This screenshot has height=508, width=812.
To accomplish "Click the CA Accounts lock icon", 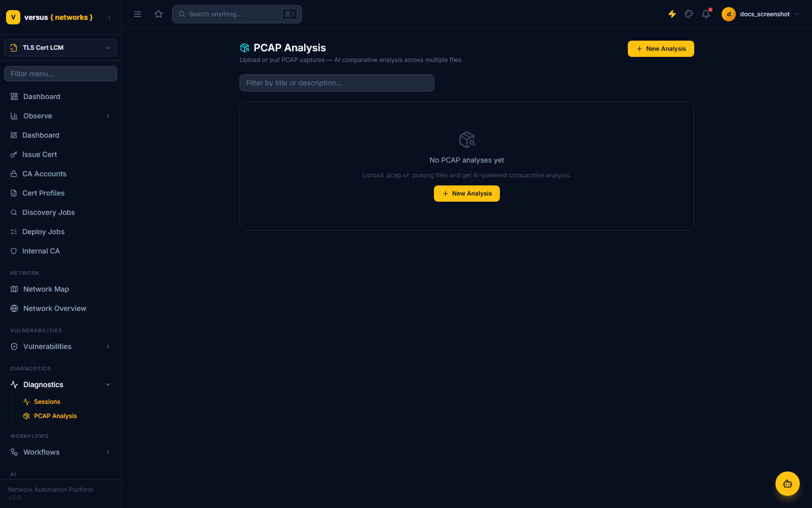I will click(x=14, y=174).
